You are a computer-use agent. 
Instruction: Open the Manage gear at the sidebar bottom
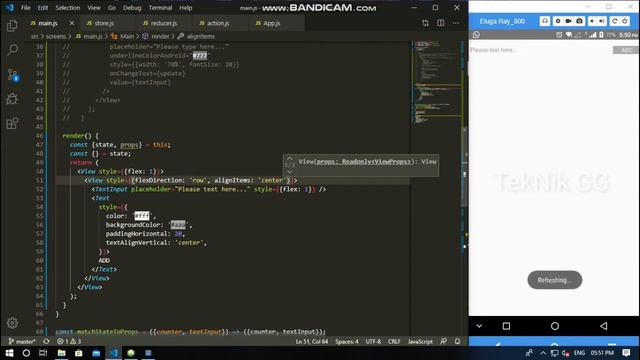point(12,323)
